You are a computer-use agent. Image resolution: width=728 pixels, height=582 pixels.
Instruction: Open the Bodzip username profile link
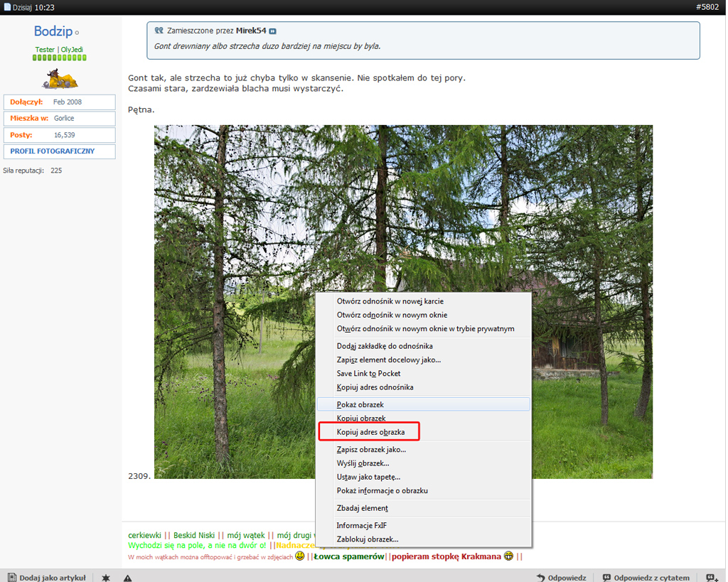(x=53, y=32)
